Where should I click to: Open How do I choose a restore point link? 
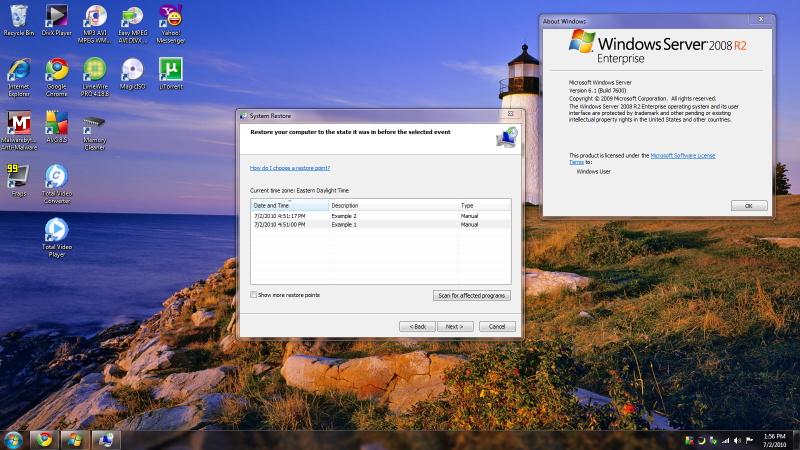tap(290, 168)
